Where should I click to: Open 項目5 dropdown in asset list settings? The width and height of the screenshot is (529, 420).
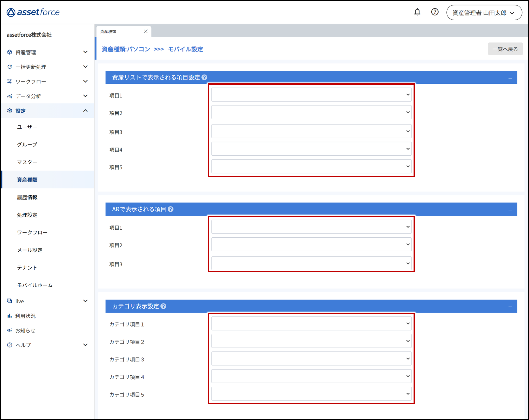coord(311,166)
